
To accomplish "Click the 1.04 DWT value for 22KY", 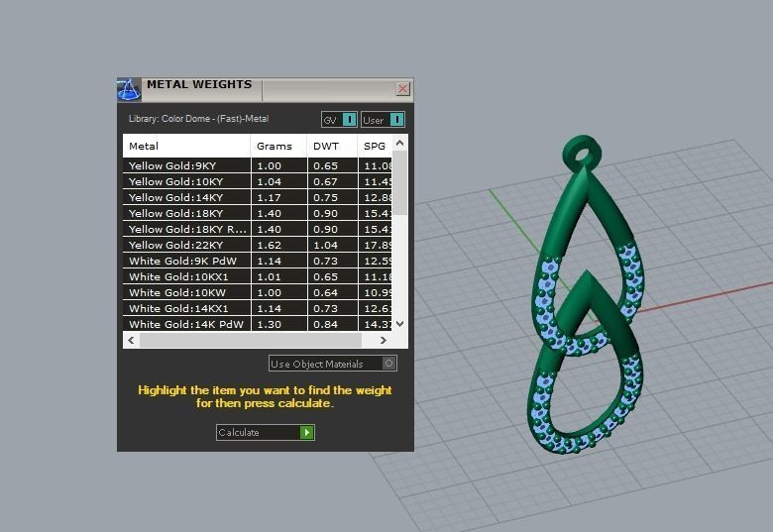I will click(x=325, y=245).
